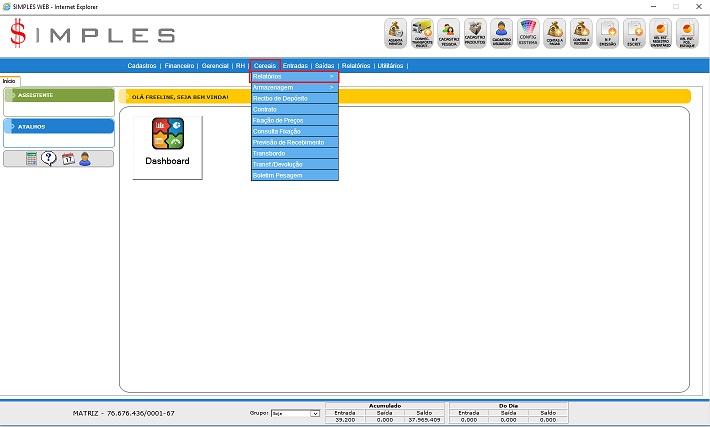The height and width of the screenshot is (427, 710).
Task: Open the Grupo dropdown
Action: [295, 412]
